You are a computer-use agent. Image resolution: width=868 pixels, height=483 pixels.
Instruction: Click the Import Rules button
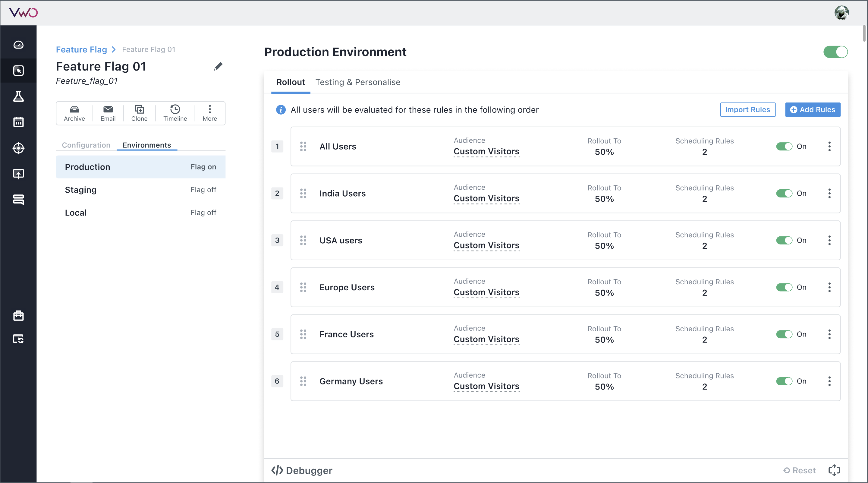pyautogui.click(x=747, y=109)
